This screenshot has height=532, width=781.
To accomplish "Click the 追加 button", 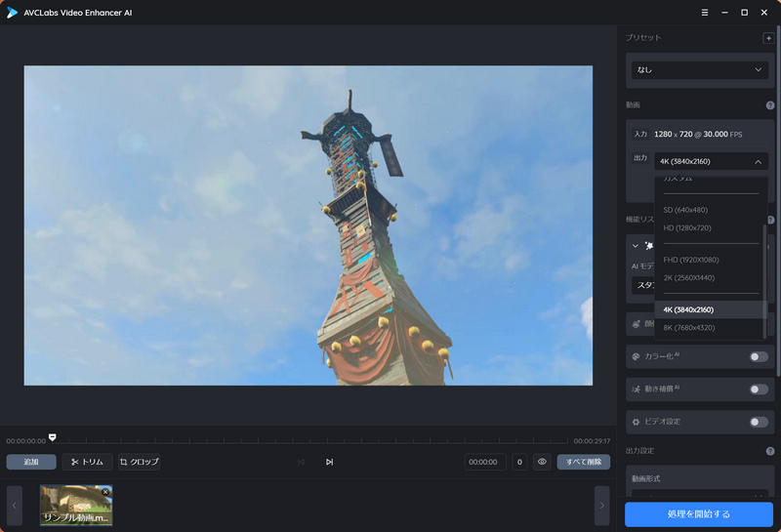I will [x=31, y=462].
